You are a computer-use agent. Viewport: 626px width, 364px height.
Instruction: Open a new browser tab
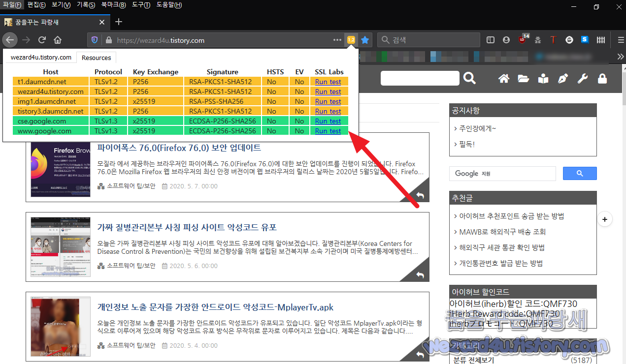click(118, 22)
